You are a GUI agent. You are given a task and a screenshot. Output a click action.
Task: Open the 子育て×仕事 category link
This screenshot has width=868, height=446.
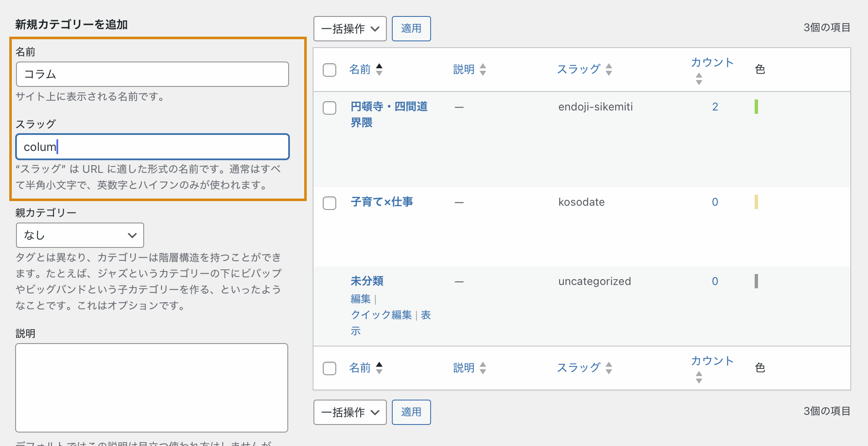[382, 202]
